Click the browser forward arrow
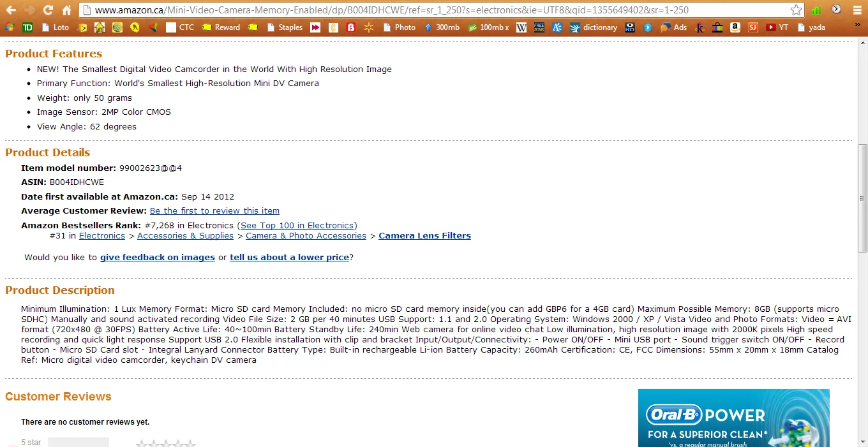Image resolution: width=868 pixels, height=447 pixels. click(29, 10)
